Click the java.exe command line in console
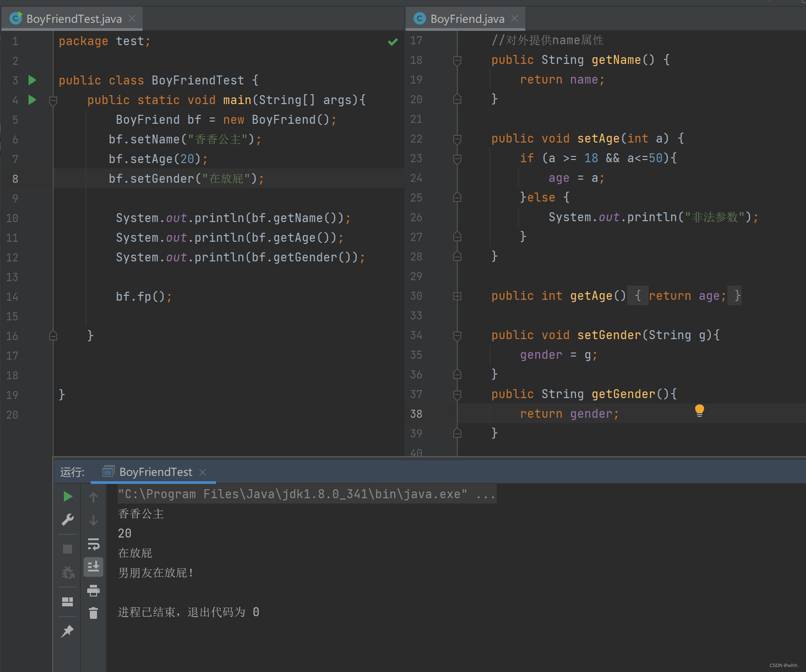The image size is (806, 672). point(307,494)
